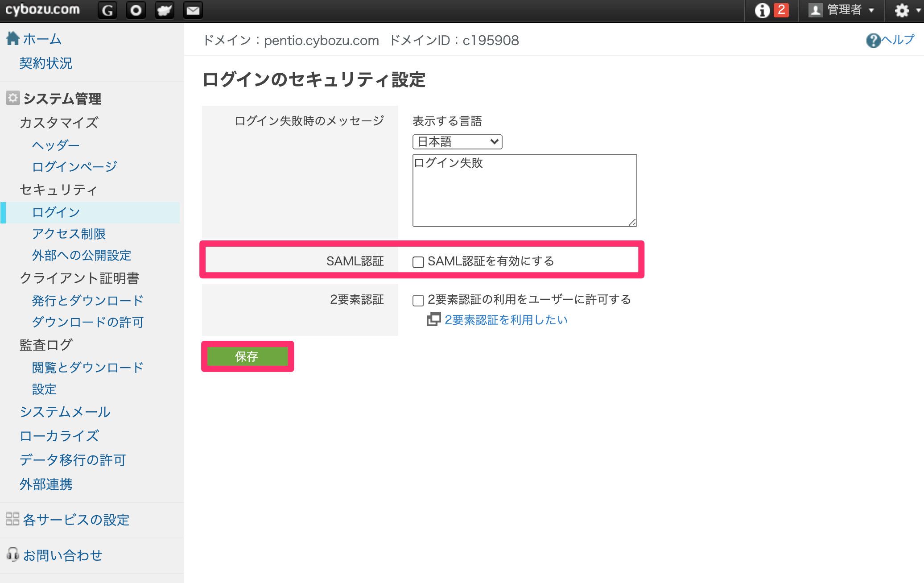Screen dimensions: 924x583
Task: Click the help question mark icon
Action: [873, 41]
